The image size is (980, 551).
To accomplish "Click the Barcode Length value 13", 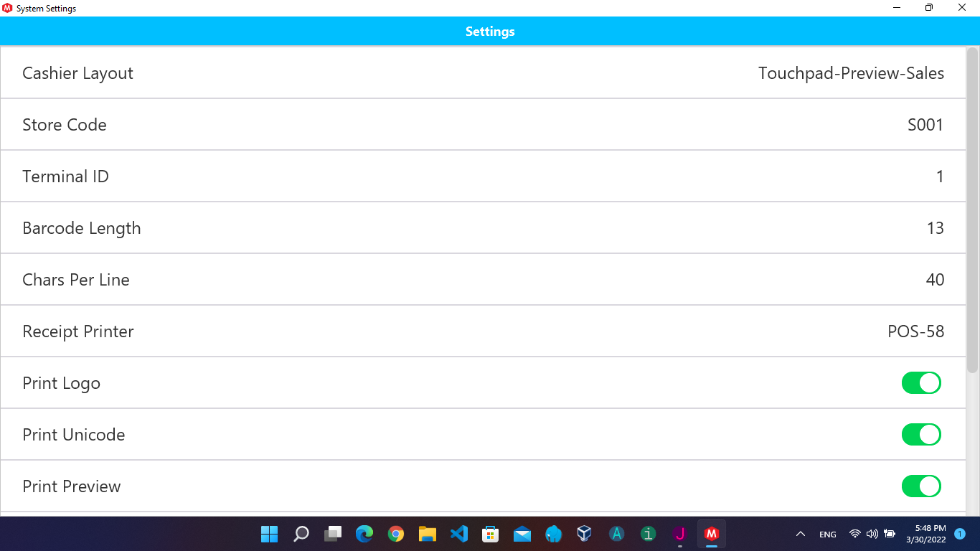I will click(936, 228).
